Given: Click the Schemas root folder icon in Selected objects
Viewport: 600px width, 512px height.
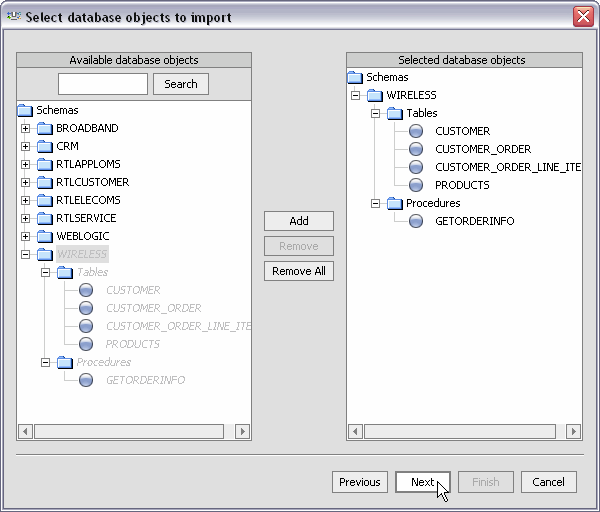Looking at the screenshot, I should [x=355, y=77].
